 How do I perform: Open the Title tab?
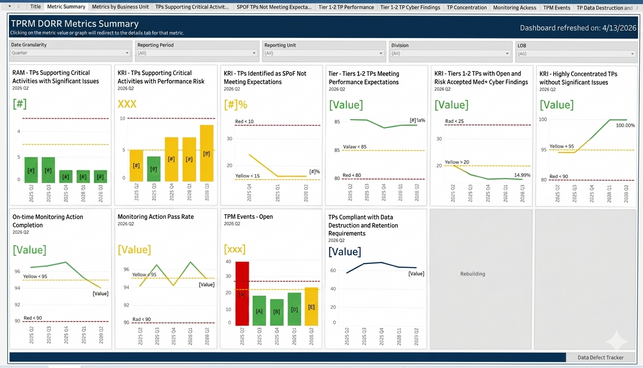35,6
